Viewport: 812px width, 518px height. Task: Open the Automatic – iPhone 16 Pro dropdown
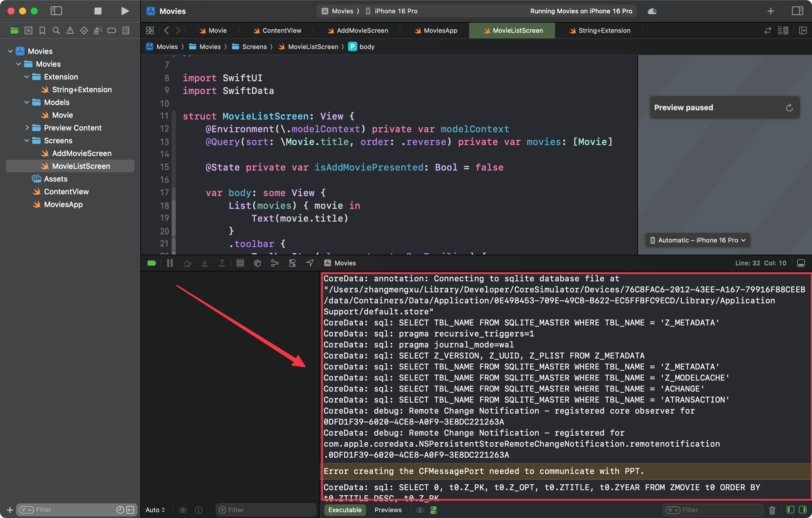[698, 240]
